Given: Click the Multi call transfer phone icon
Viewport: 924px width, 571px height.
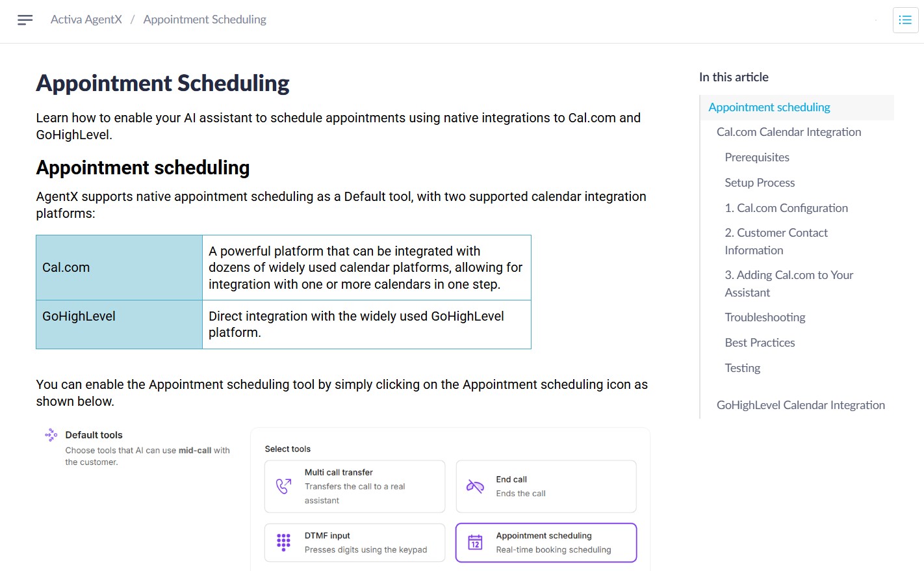Looking at the screenshot, I should click(x=284, y=486).
